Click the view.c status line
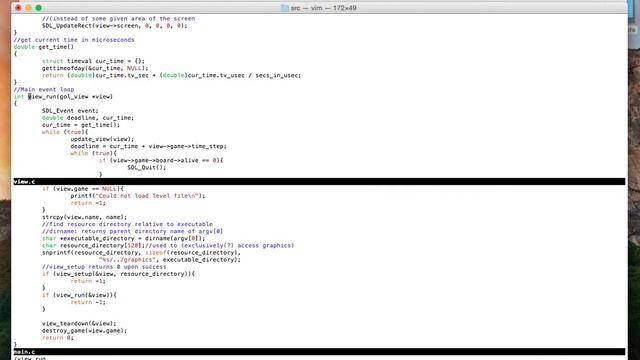Image resolution: width=640 pixels, height=360 pixels. 319,182
